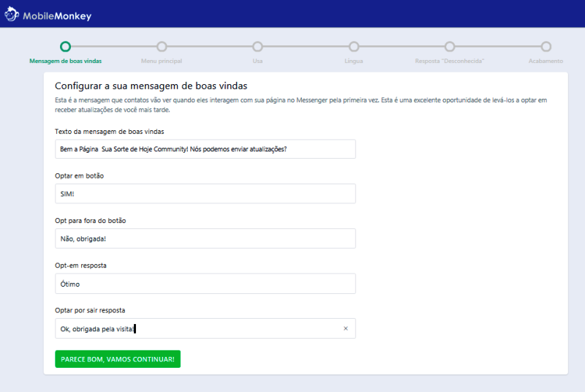
Task: Open the Língua step
Action: point(354,47)
